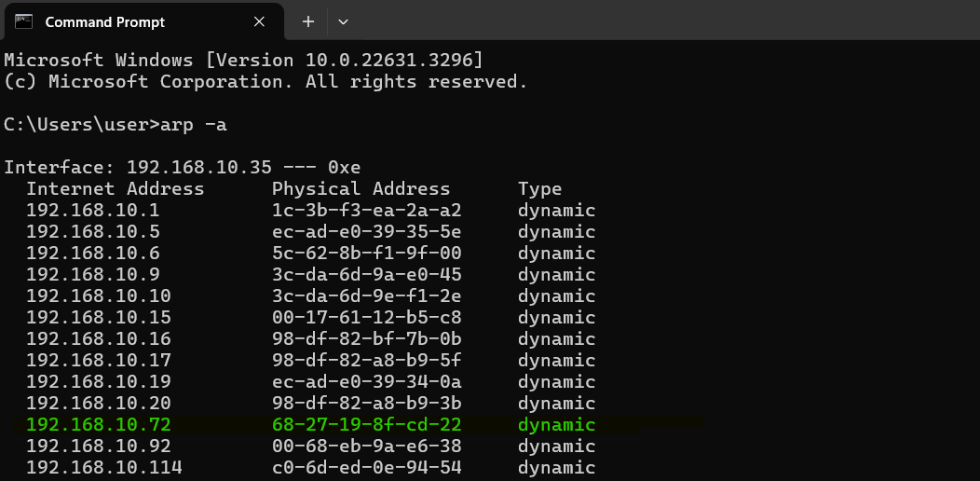Open a new tab with plus button
The width and height of the screenshot is (980, 481).
(308, 21)
